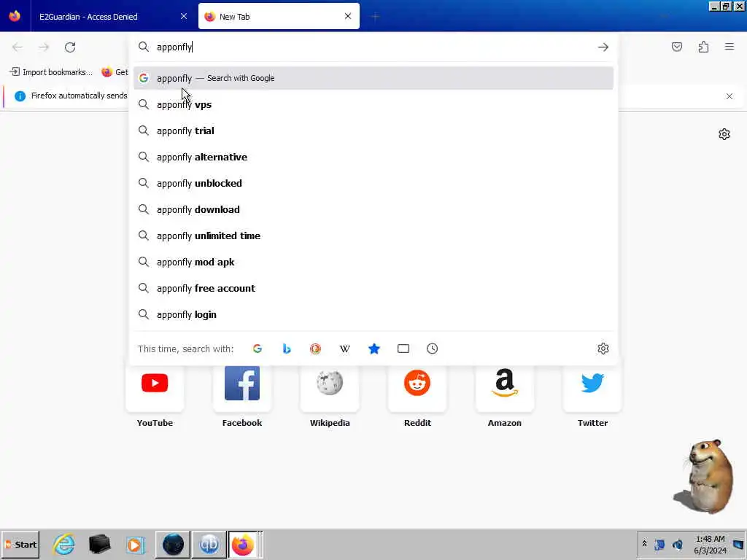Open the Windows Start button

point(20,544)
